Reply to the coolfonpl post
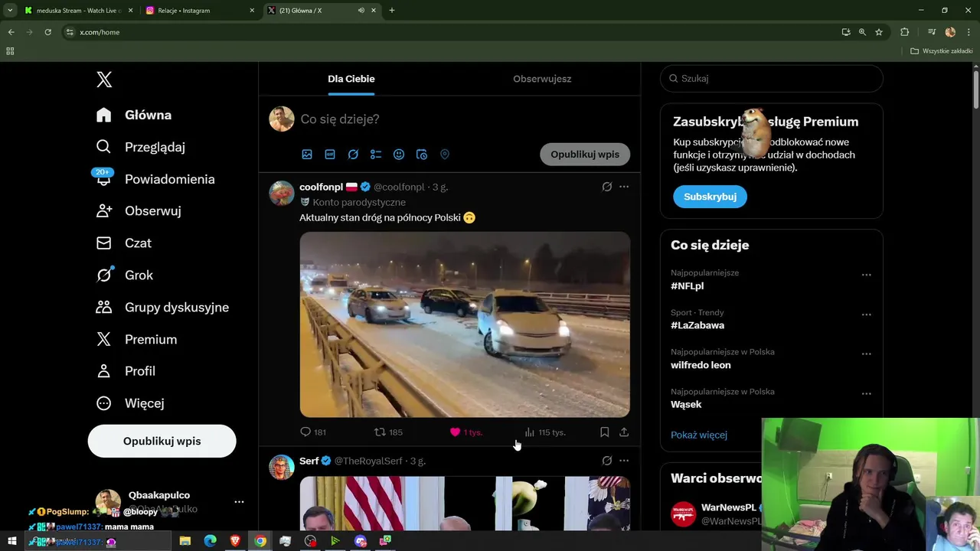Image resolution: width=980 pixels, height=551 pixels. pyautogui.click(x=313, y=432)
